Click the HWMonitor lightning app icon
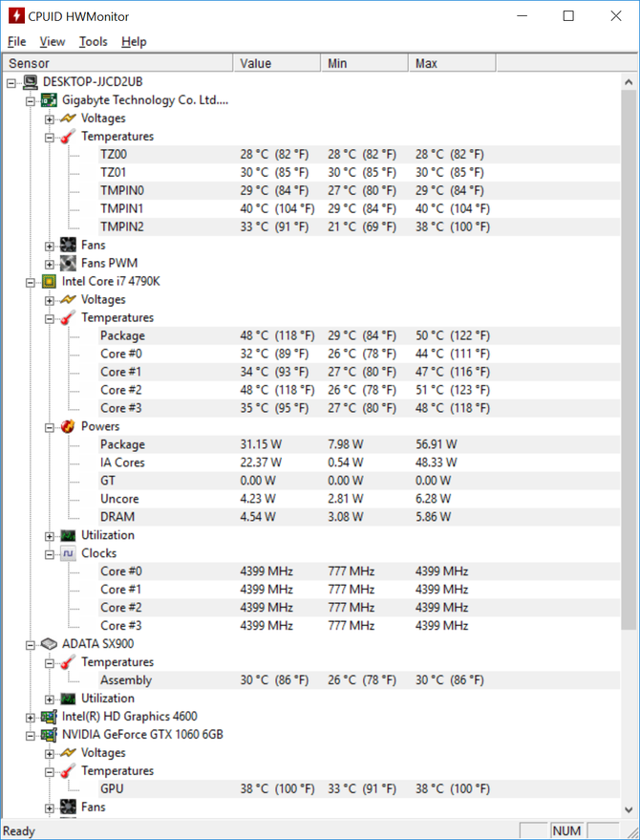Image resolution: width=640 pixels, height=840 pixels. tap(16, 16)
